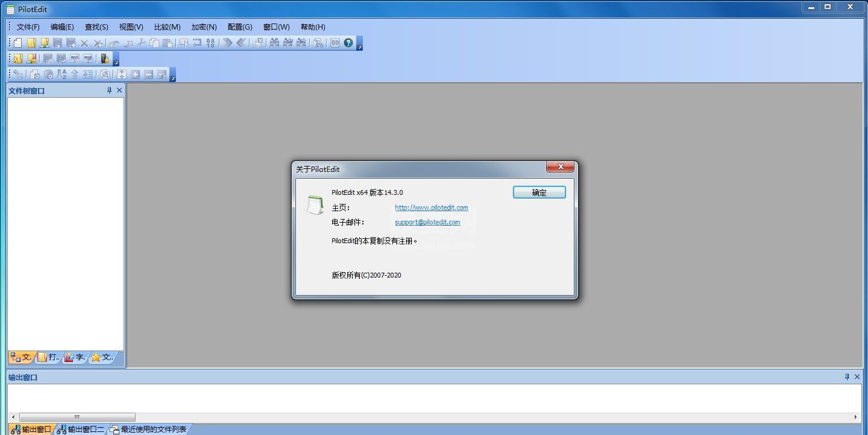Toggle hex mode 0A10 icon
The width and height of the screenshot is (868, 435).
pyautogui.click(x=210, y=43)
